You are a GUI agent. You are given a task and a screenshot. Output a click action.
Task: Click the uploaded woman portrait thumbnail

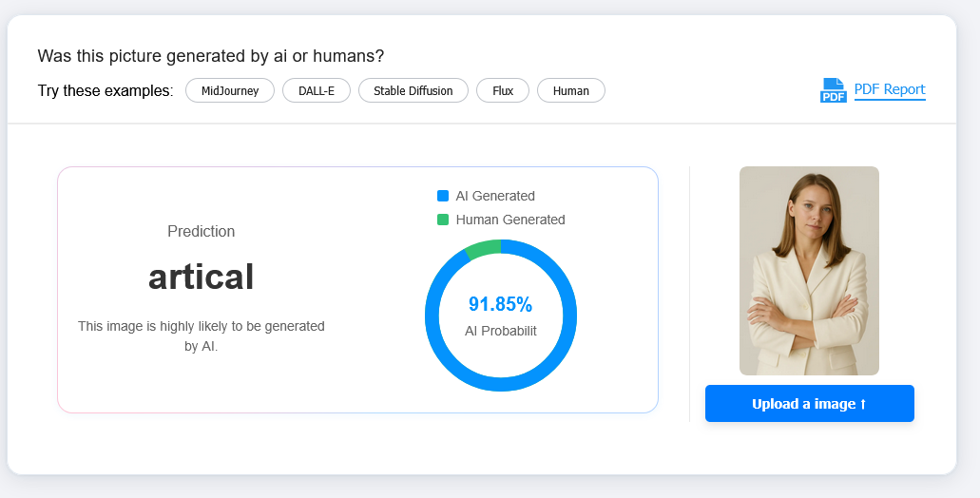(x=809, y=270)
